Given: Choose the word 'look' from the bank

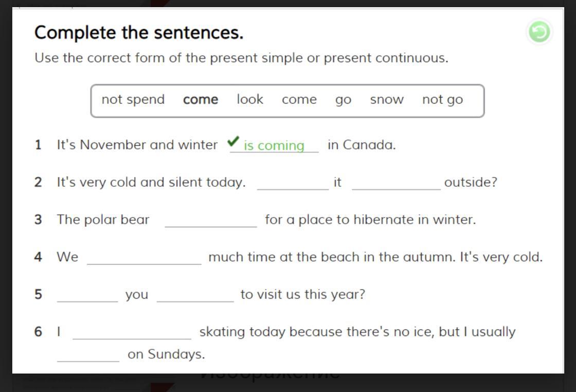Looking at the screenshot, I should pyautogui.click(x=250, y=99).
